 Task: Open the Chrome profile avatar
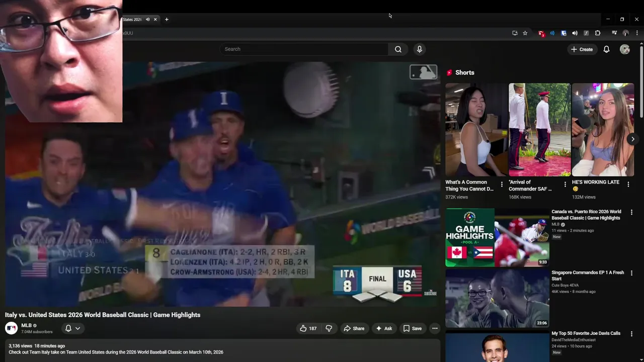pyautogui.click(x=625, y=33)
